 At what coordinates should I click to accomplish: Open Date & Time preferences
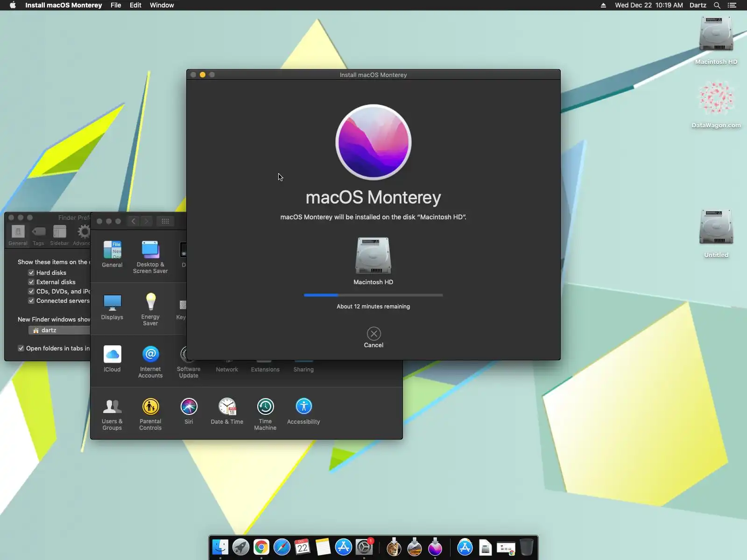point(227,411)
